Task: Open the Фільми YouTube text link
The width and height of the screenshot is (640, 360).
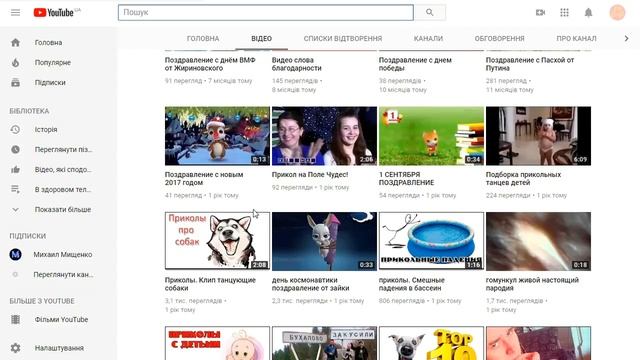Action: tap(61, 319)
